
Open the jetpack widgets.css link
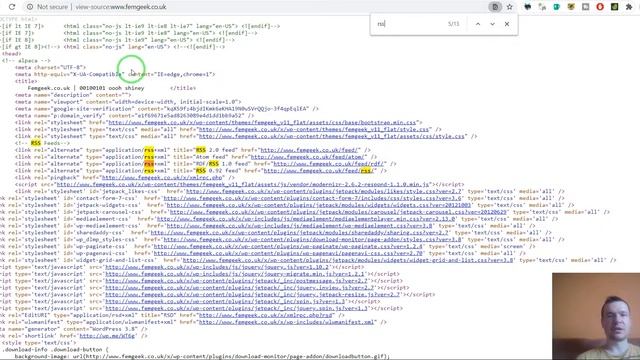click(x=319, y=205)
